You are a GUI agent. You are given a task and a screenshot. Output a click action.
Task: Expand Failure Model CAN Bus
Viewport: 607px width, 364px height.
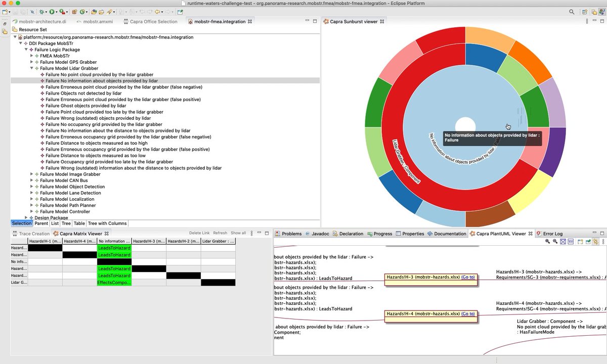[31, 180]
